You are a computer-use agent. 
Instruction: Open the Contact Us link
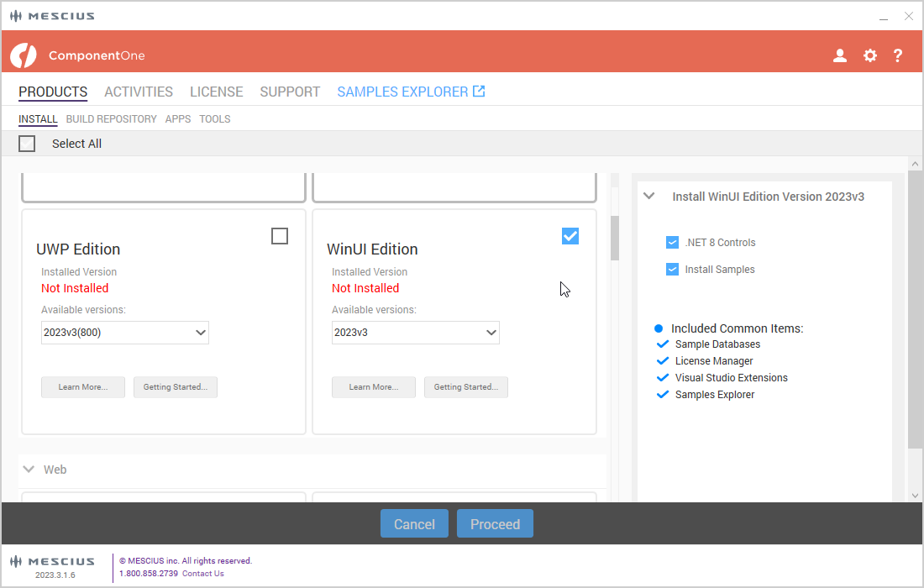pos(202,574)
